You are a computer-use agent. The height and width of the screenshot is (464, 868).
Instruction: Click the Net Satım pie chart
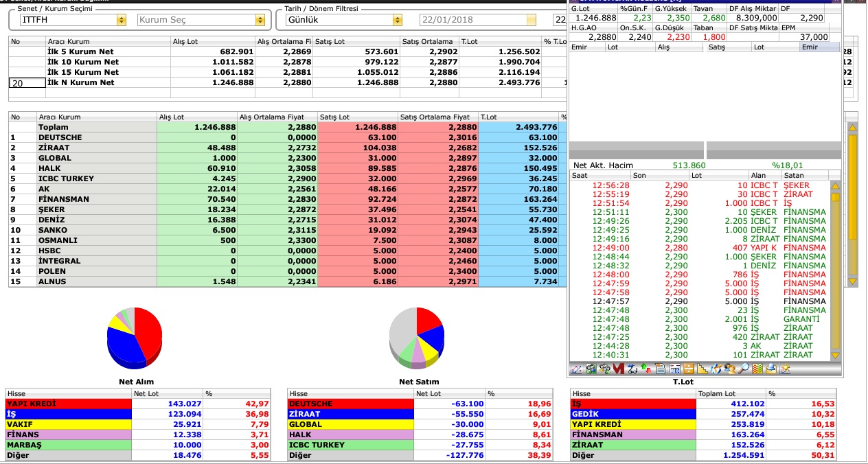coord(416,337)
